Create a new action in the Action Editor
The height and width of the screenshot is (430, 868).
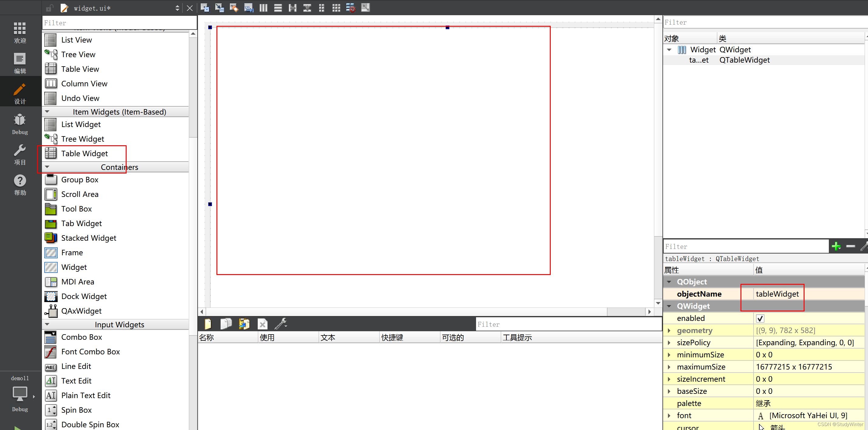click(x=208, y=324)
